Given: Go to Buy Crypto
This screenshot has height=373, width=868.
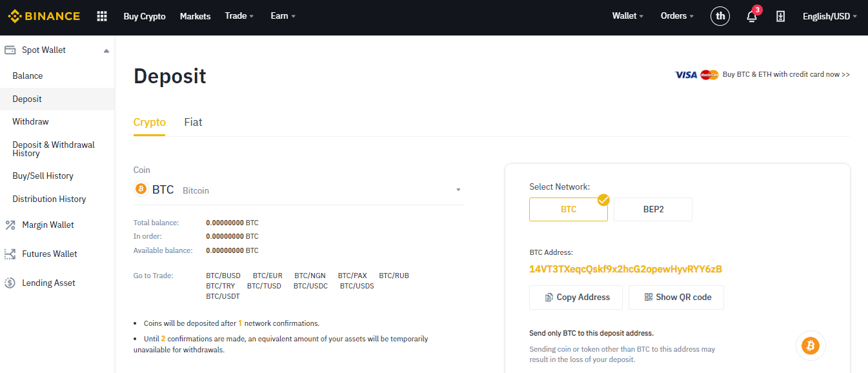Looking at the screenshot, I should tap(145, 16).
